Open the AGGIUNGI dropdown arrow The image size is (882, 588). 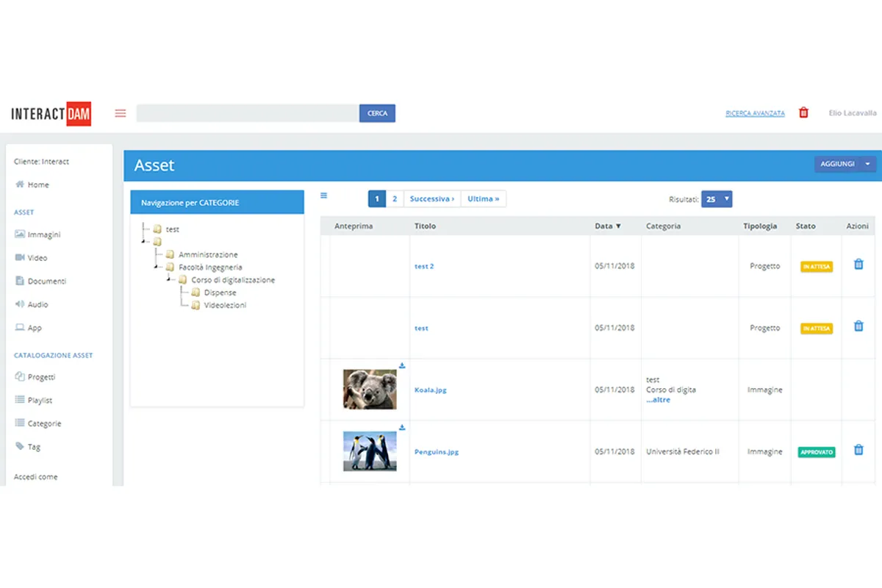(x=868, y=164)
